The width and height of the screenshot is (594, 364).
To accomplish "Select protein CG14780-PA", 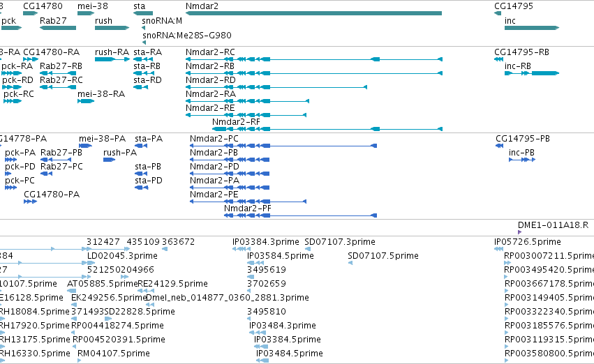I will [30, 202].
